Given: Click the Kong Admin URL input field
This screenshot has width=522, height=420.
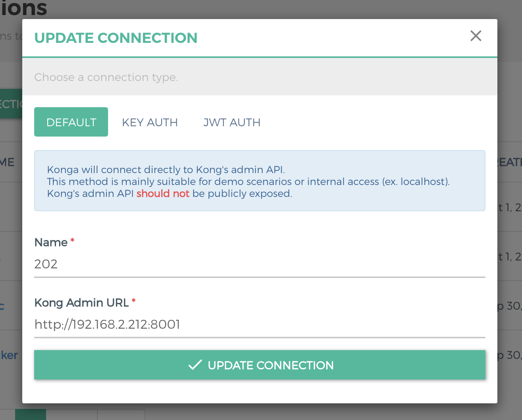Looking at the screenshot, I should [x=260, y=324].
